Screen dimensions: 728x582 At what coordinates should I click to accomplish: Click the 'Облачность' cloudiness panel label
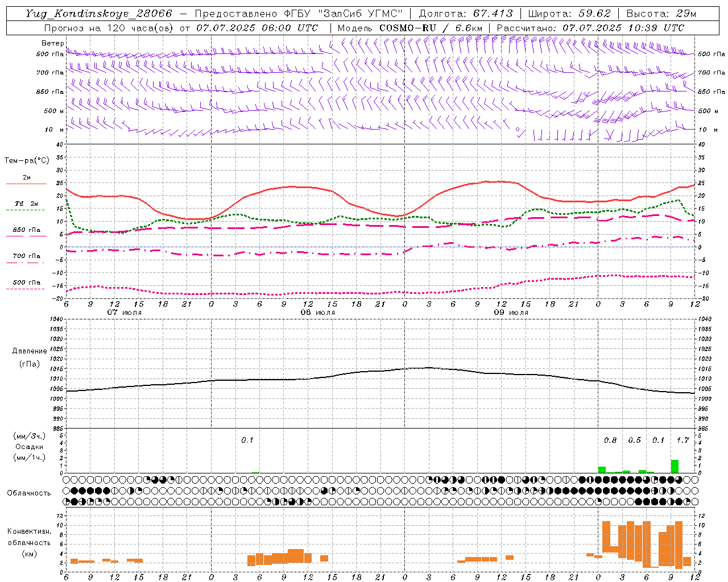(x=29, y=493)
